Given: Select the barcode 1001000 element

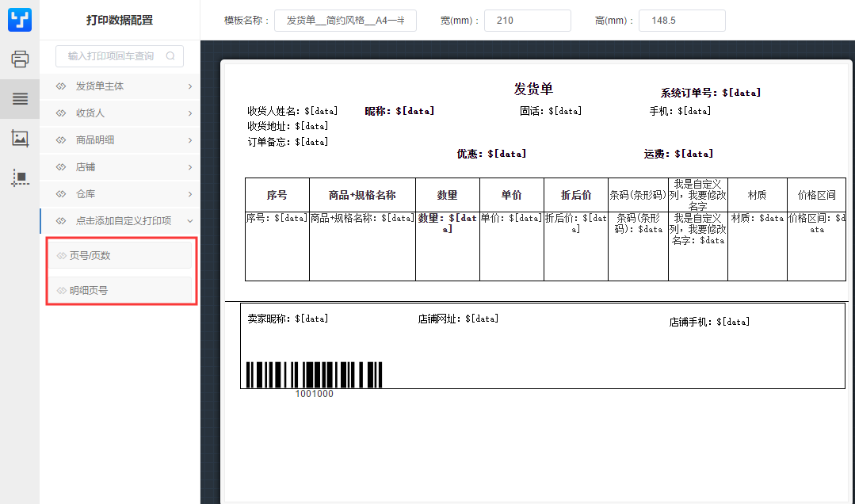Looking at the screenshot, I should 314,380.
